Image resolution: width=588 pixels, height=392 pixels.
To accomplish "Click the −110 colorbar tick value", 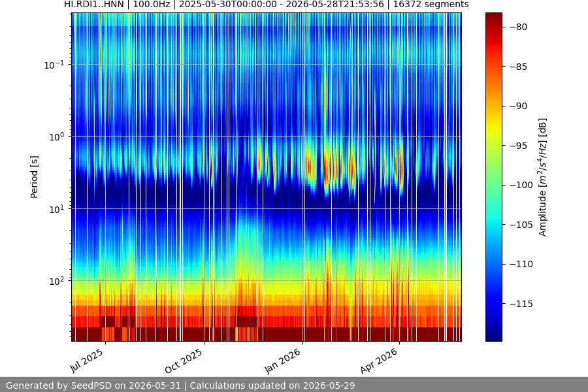I will click(x=521, y=264).
